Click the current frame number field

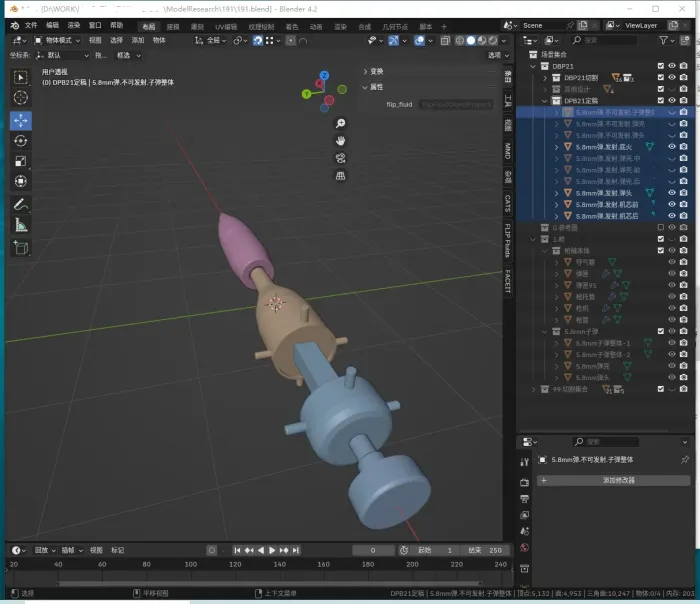pyautogui.click(x=373, y=550)
